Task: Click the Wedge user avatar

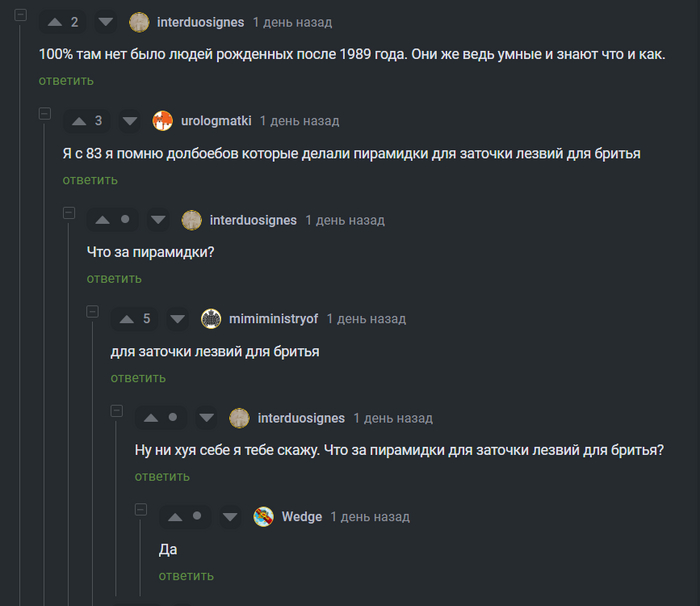Action: [264, 517]
